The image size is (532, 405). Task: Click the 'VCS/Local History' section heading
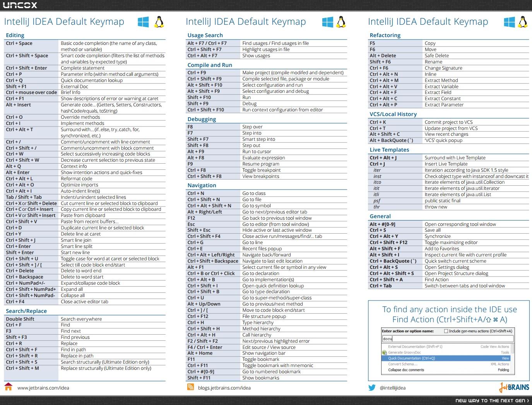(x=393, y=114)
